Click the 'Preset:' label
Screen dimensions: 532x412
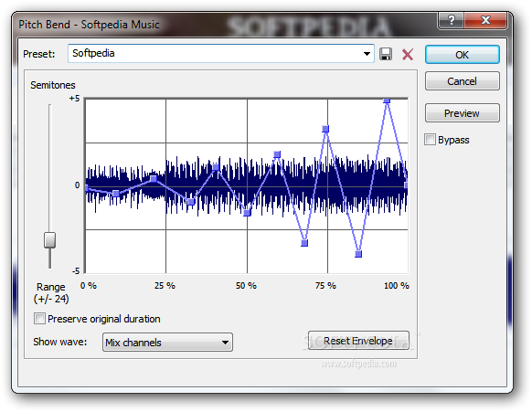pos(39,54)
